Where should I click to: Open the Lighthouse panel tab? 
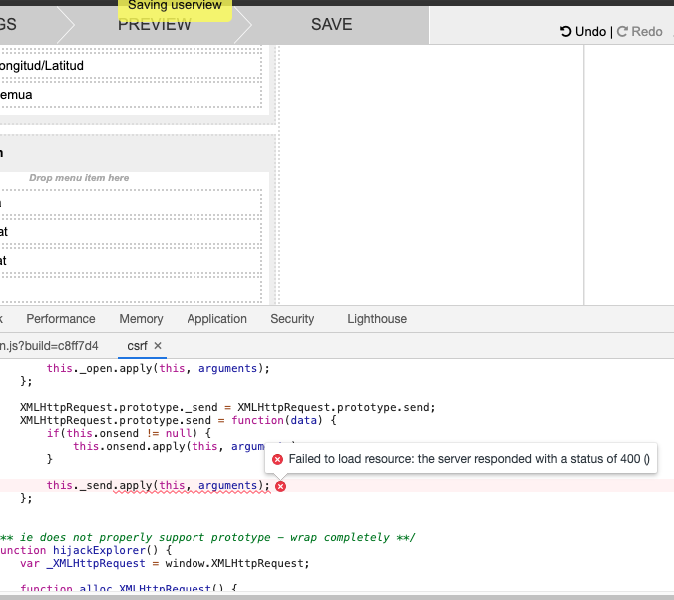[x=377, y=319]
